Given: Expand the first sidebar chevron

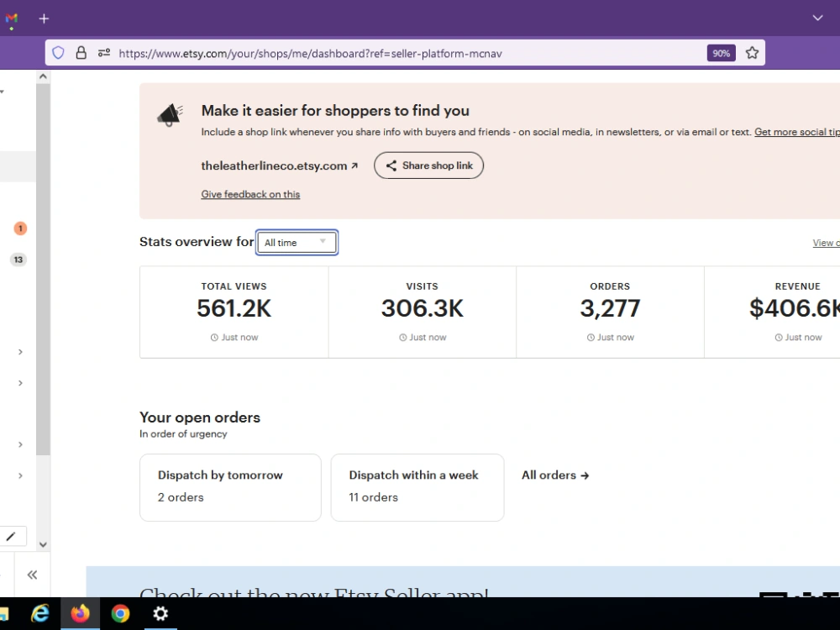Looking at the screenshot, I should [x=20, y=352].
